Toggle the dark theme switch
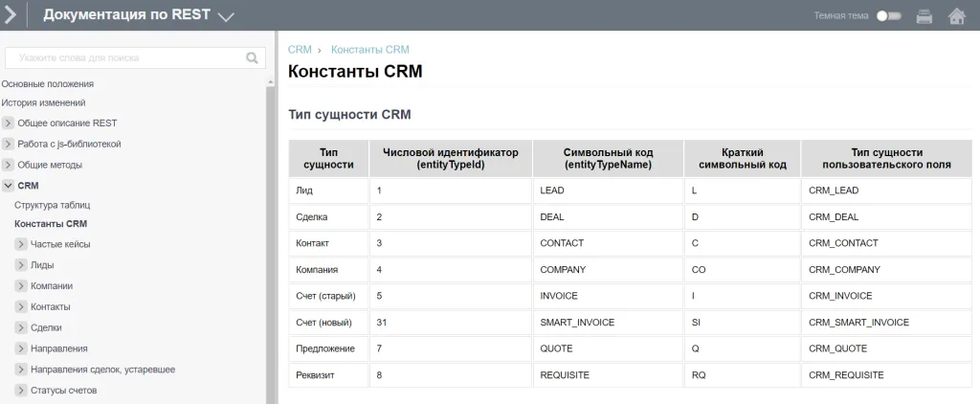980x404 pixels. pyautogui.click(x=888, y=16)
